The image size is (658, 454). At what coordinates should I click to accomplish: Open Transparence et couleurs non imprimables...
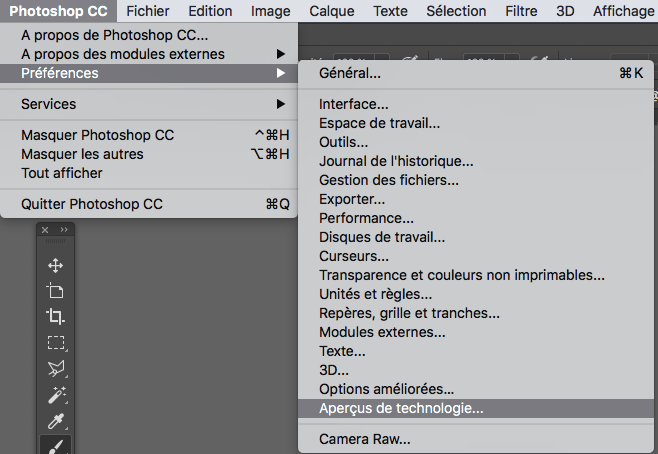click(x=476, y=275)
